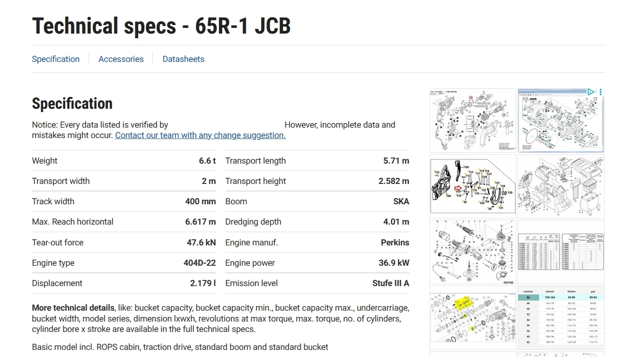
Task: Select the dredging depth value '4.01 m'
Action: 396,222
